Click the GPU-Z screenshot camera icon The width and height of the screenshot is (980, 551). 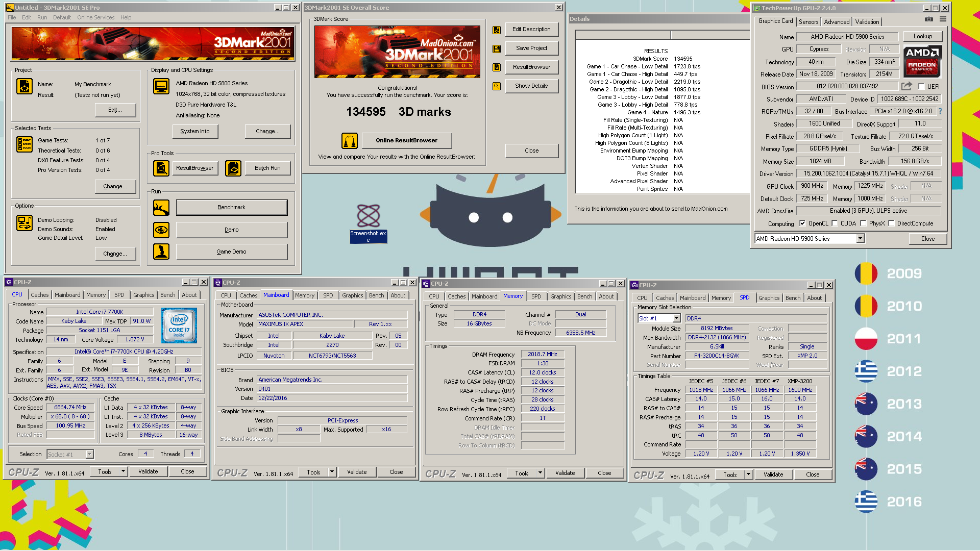pos(929,19)
